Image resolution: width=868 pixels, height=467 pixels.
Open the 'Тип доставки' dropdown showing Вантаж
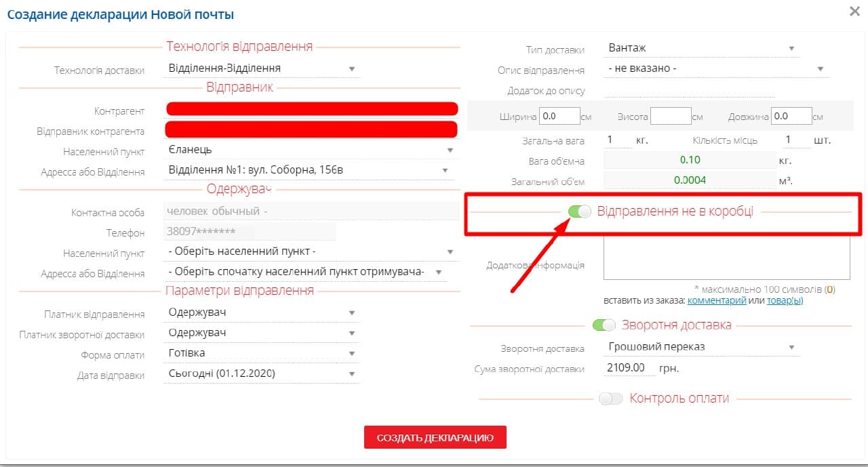(701, 49)
